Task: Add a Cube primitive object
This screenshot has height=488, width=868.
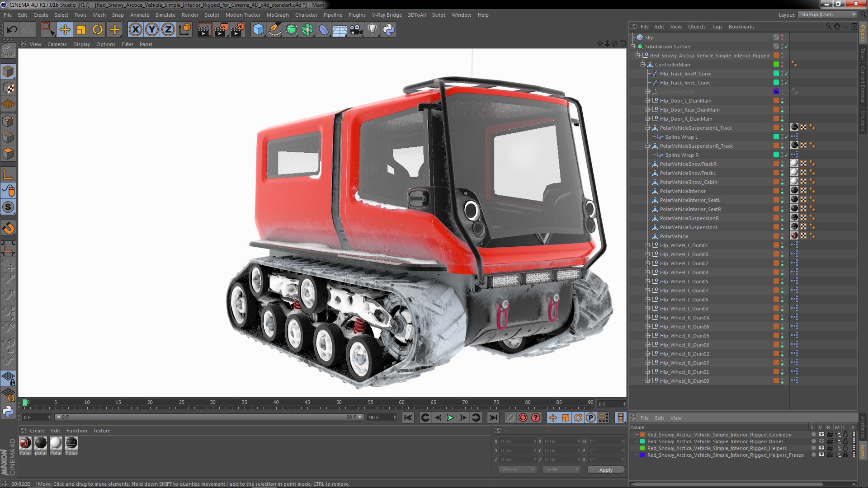Action: (x=258, y=30)
